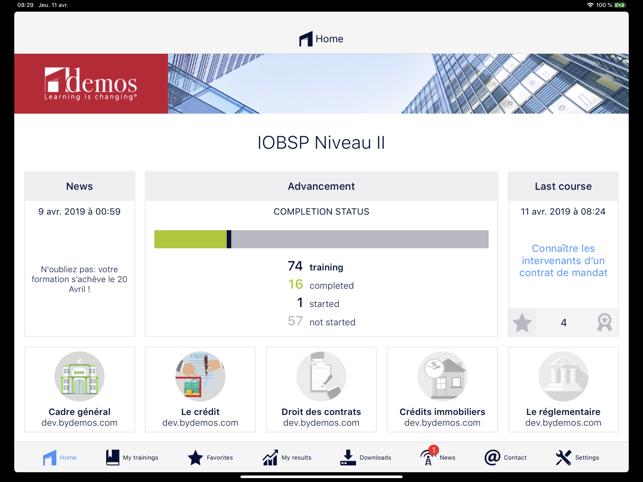Open the Droit des contrats document icon
The height and width of the screenshot is (482, 643).
[x=321, y=376]
